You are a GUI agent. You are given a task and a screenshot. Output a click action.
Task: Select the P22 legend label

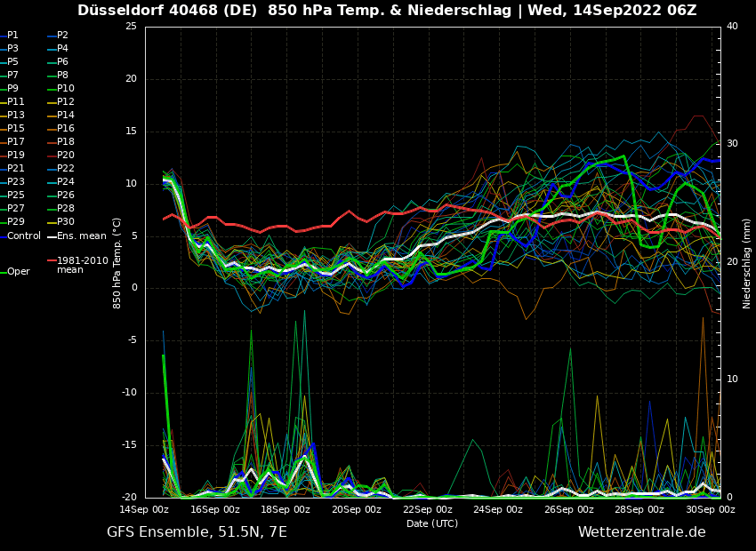[x=66, y=169]
